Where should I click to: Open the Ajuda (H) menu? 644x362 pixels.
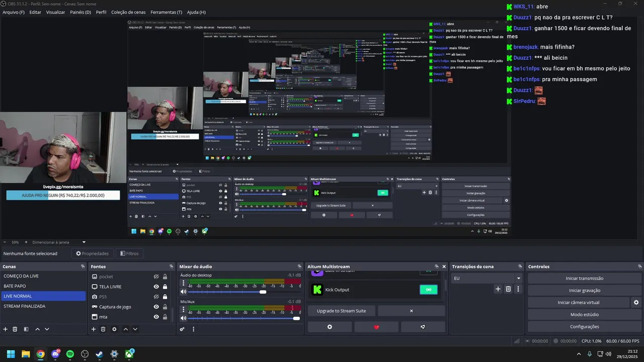pos(196,12)
